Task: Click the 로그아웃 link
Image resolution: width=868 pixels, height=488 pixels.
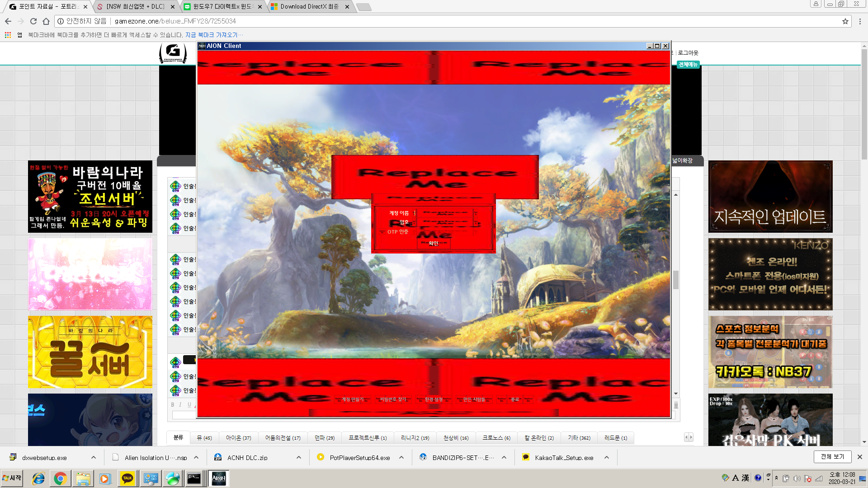Action: pyautogui.click(x=688, y=53)
